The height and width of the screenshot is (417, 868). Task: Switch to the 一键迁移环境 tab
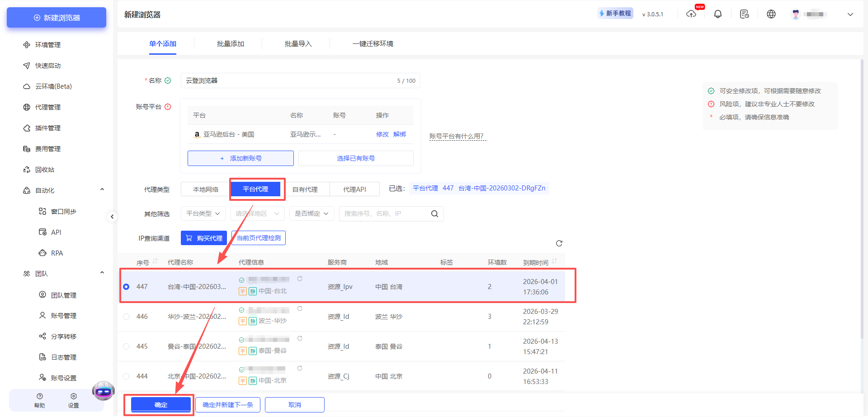pyautogui.click(x=373, y=43)
